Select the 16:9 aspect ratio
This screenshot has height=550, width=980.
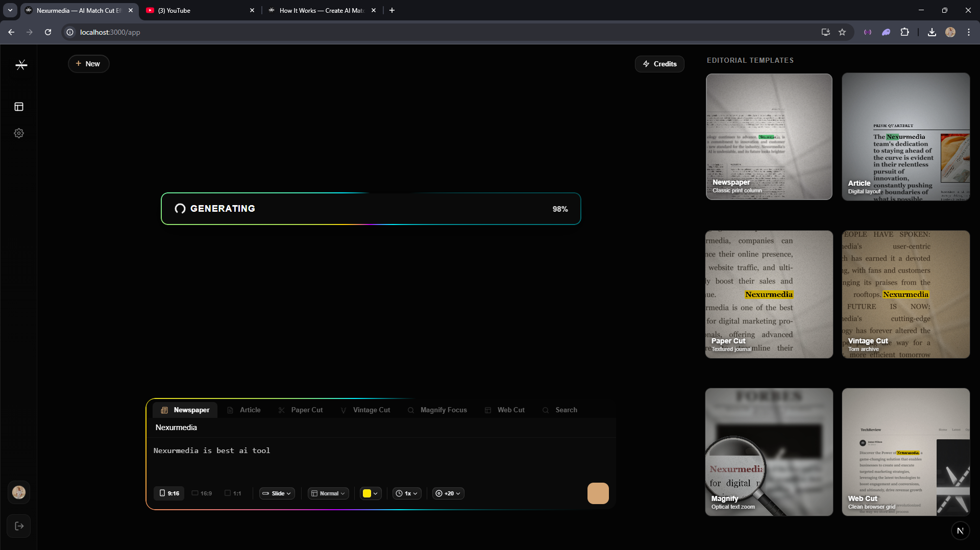click(202, 493)
